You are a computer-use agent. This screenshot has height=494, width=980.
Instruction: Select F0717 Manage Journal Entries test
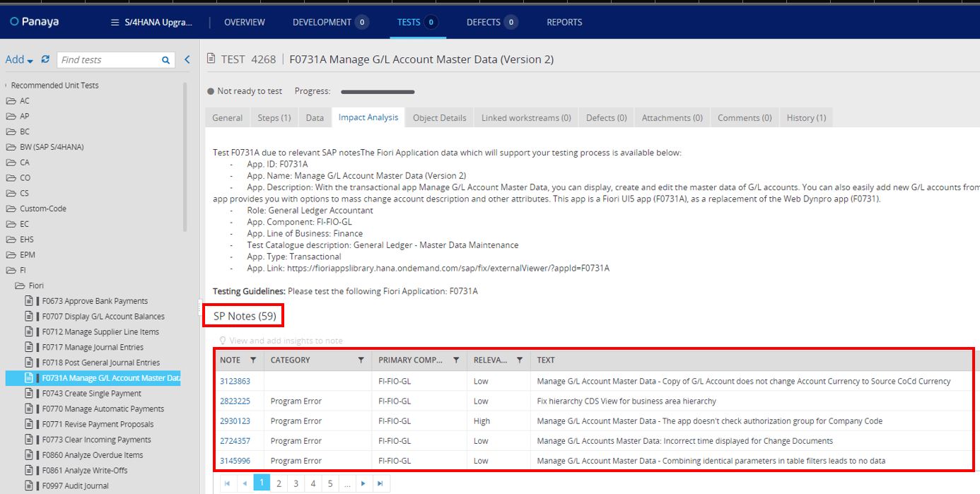(x=93, y=347)
